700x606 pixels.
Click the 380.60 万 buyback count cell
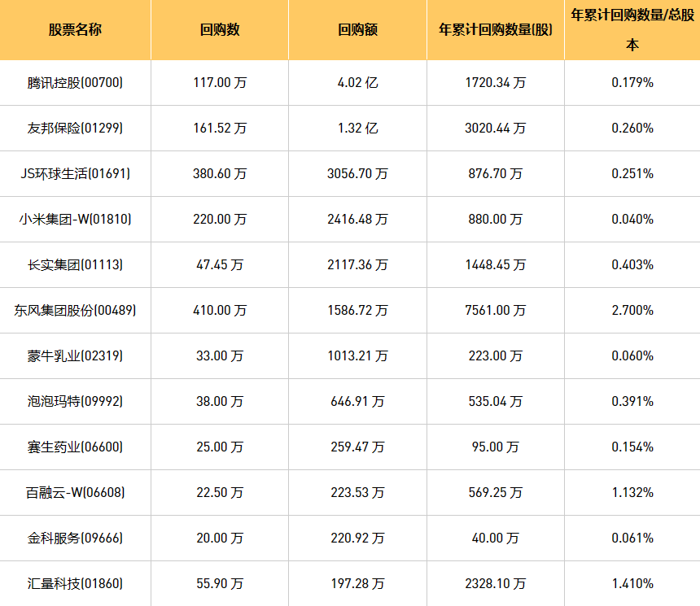220,173
